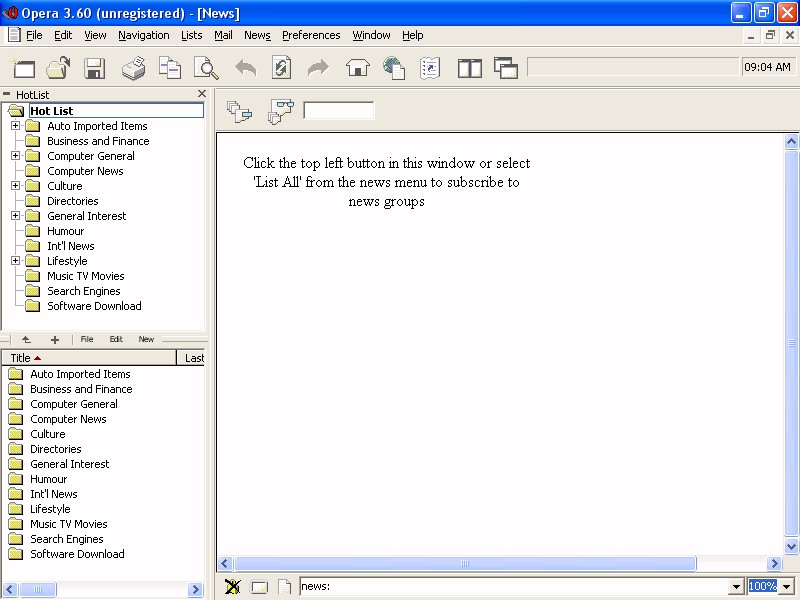Select Humour in the lower list
Screen dimensions: 800x600
coord(48,479)
